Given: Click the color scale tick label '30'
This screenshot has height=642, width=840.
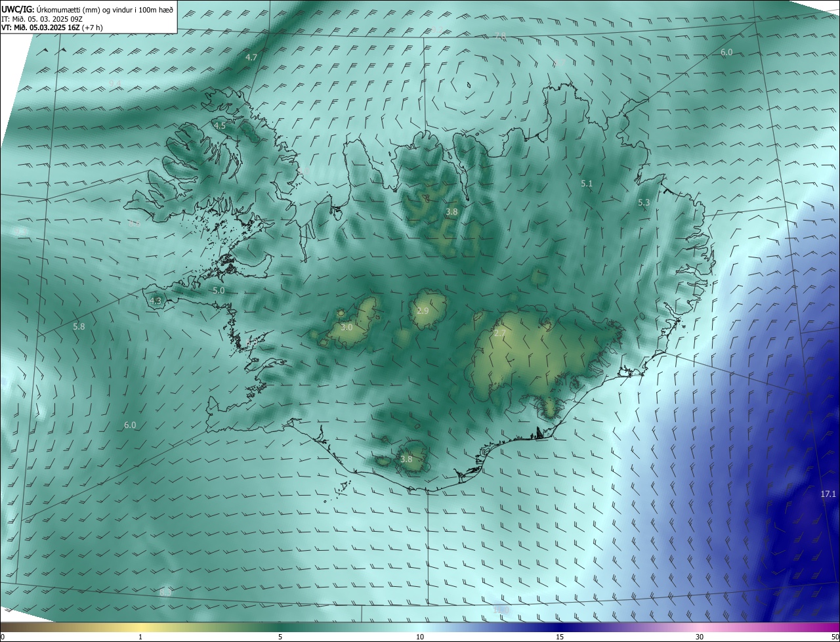Looking at the screenshot, I should pyautogui.click(x=700, y=637).
